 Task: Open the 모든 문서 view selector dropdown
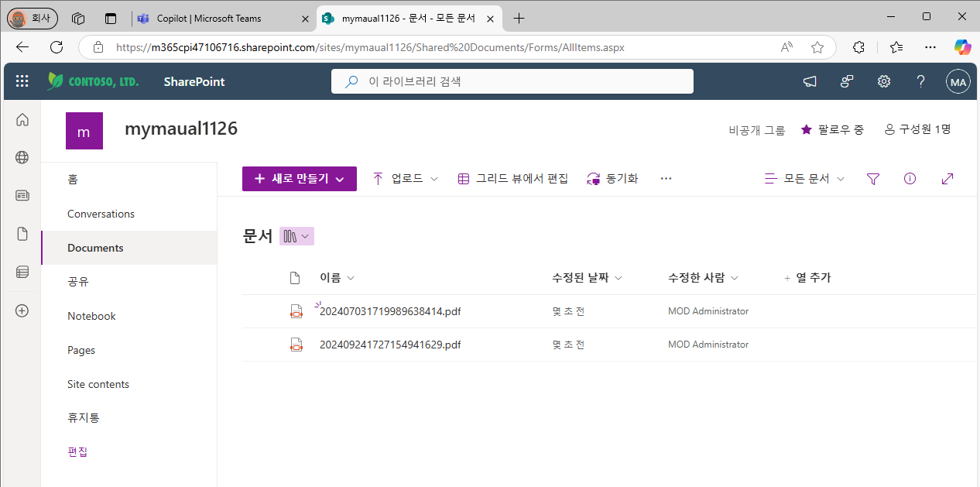(x=804, y=179)
